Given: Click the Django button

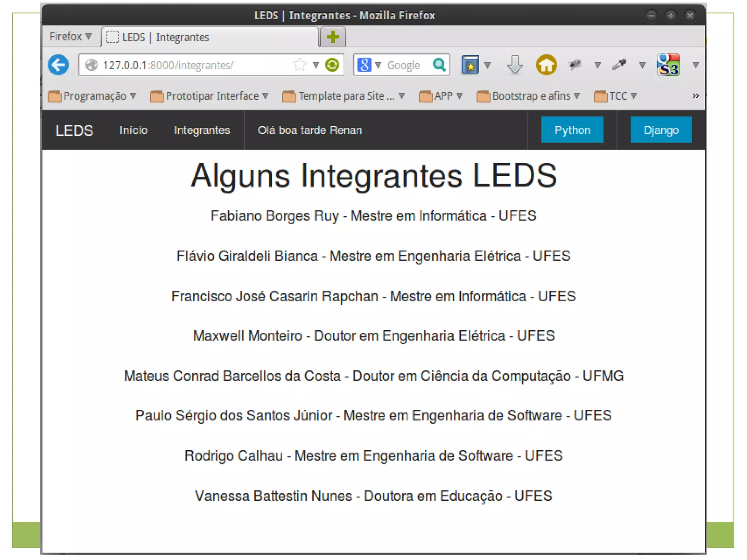Looking at the screenshot, I should pyautogui.click(x=661, y=130).
